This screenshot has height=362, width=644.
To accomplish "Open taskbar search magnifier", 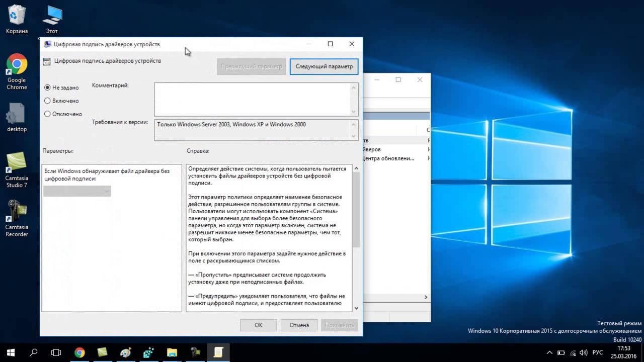I will coord(34,352).
